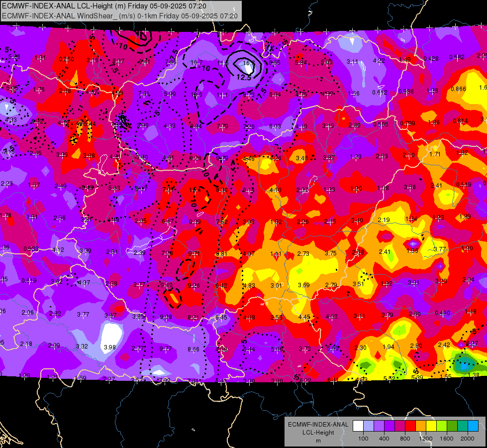487x448 pixels.
Task: Click ECMWF-INDEX-ANAL text in the legend box
Action: [318, 425]
